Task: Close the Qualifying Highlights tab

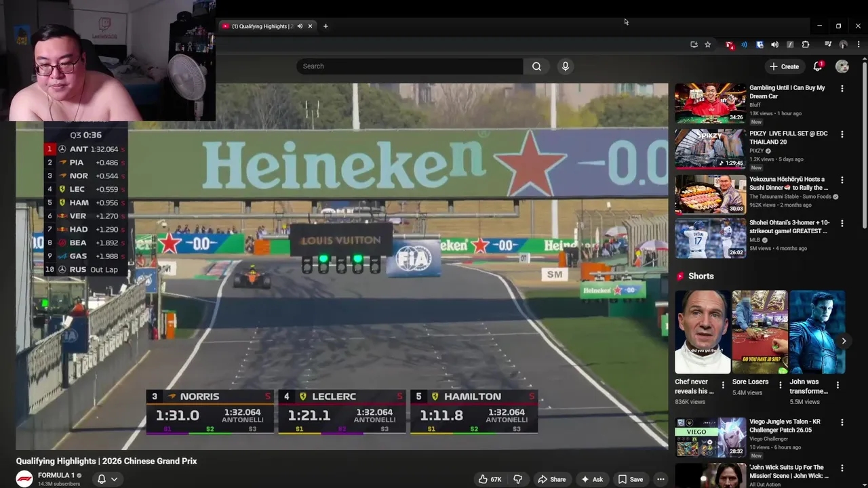Action: click(310, 26)
